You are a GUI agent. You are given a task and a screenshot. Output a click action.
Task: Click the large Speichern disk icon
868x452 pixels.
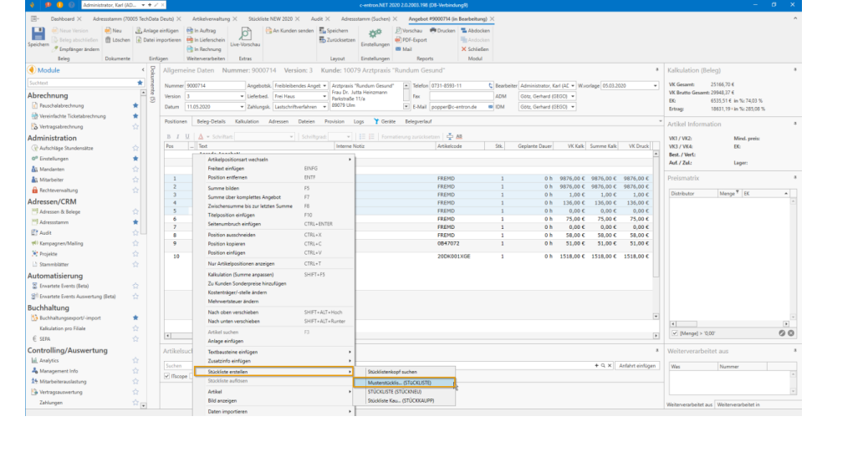(x=37, y=34)
